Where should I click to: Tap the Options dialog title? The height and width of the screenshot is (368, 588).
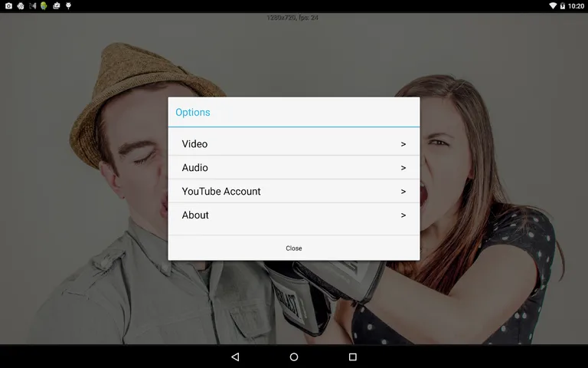pyautogui.click(x=193, y=112)
